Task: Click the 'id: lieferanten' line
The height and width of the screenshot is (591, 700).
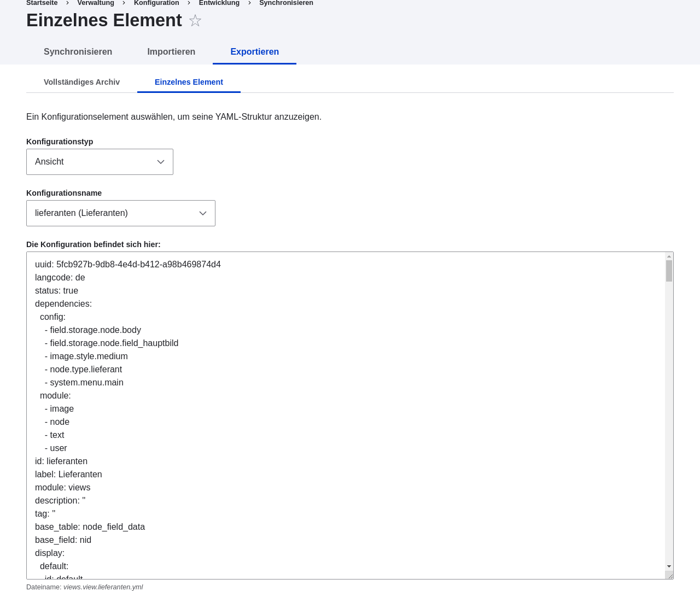Action: click(x=61, y=461)
